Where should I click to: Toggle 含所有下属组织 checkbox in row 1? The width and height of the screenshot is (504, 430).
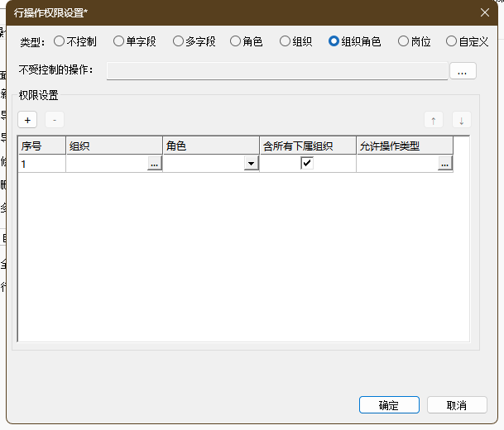(307, 164)
